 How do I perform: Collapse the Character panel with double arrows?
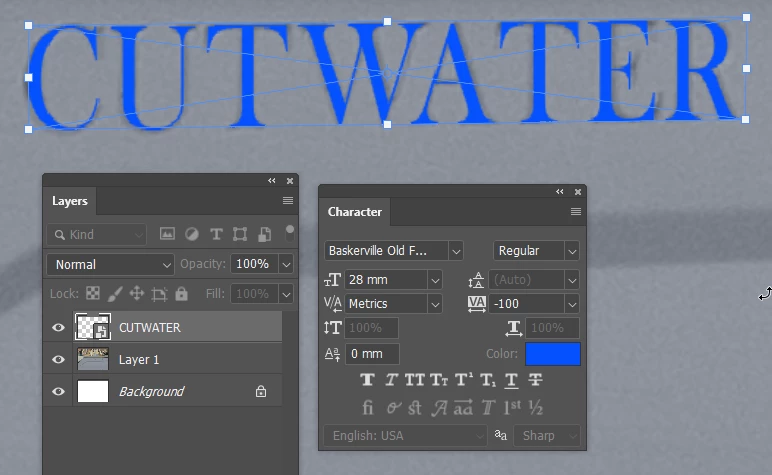(x=560, y=191)
